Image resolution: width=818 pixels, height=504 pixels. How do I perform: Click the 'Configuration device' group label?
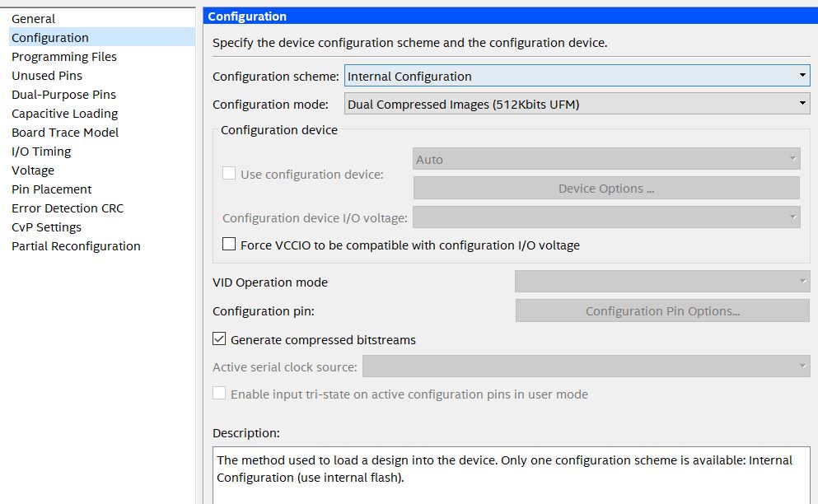(279, 130)
